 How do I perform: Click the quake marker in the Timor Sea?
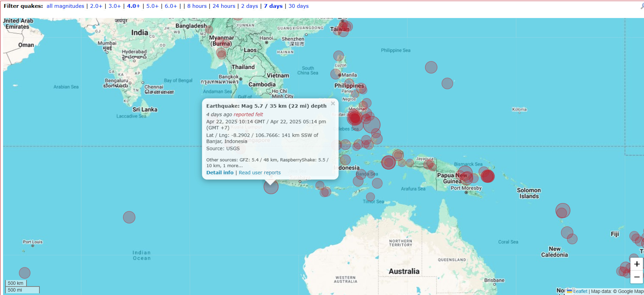pos(370,197)
